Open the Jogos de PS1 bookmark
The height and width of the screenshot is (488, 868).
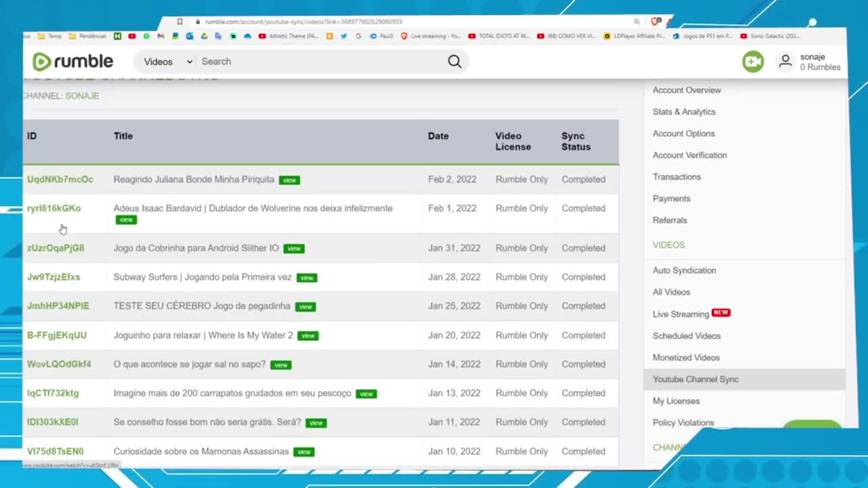pyautogui.click(x=703, y=36)
